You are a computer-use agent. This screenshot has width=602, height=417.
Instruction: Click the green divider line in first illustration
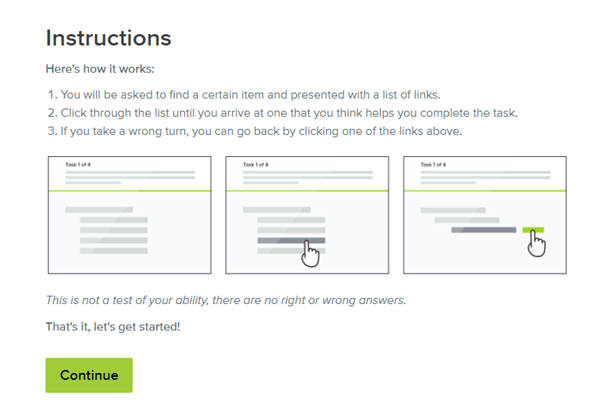coord(130,190)
